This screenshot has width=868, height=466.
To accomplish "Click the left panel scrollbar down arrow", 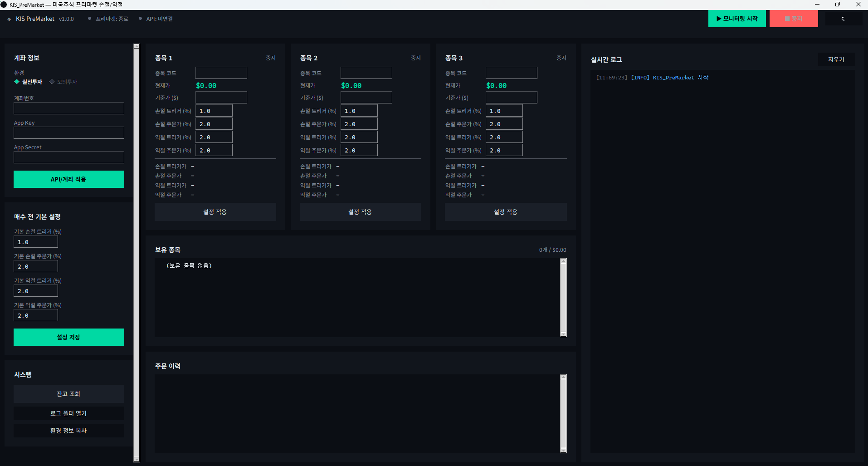I will [x=137, y=460].
